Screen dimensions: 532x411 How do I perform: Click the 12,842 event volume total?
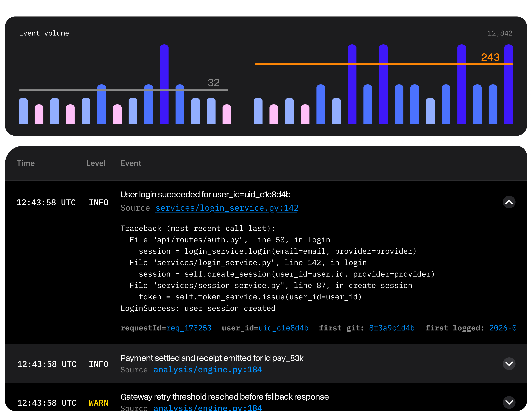click(x=500, y=33)
